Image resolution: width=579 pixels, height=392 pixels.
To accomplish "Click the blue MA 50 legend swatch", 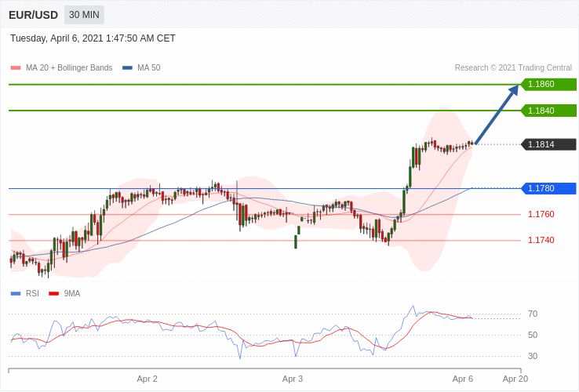I will [127, 68].
